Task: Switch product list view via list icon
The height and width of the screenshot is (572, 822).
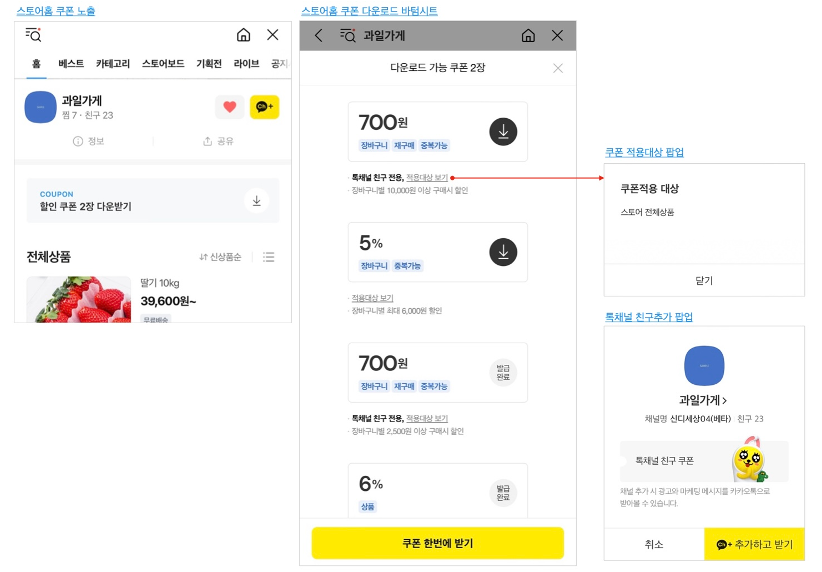Action: coord(269,257)
